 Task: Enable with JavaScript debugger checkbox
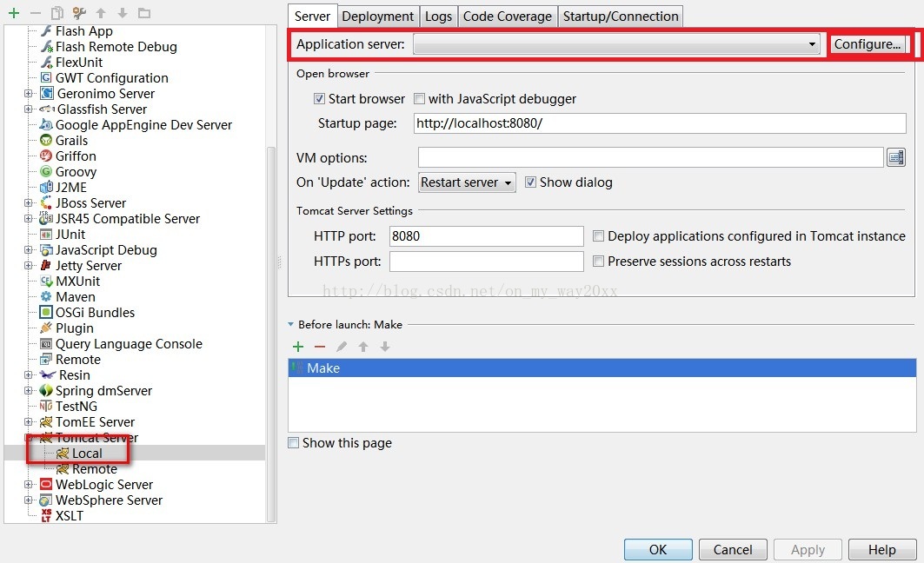pyautogui.click(x=419, y=99)
